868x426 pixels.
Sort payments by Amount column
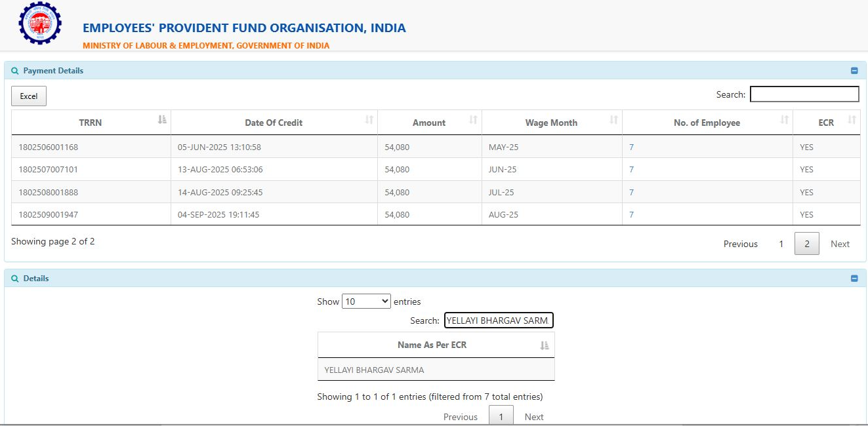click(x=429, y=123)
